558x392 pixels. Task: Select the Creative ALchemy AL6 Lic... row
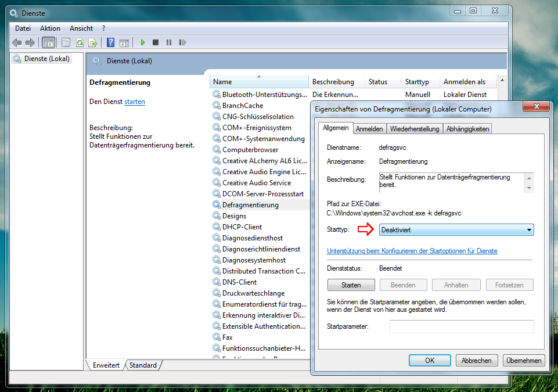click(260, 160)
